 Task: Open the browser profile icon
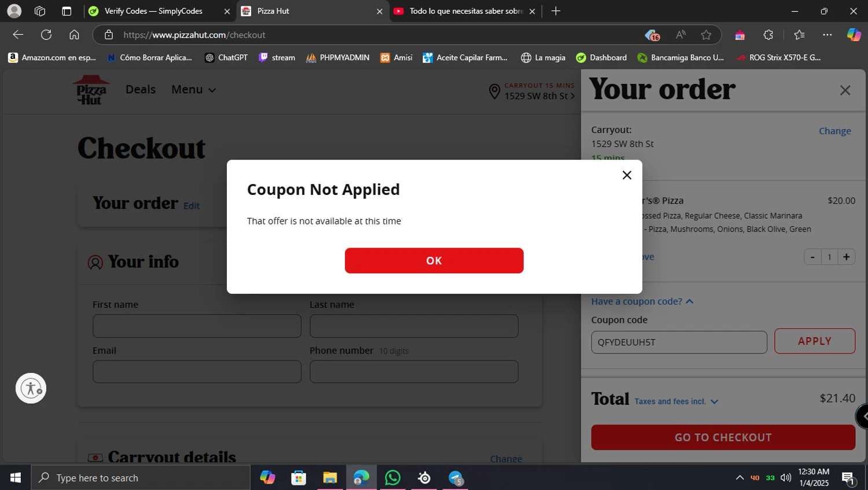click(x=14, y=11)
